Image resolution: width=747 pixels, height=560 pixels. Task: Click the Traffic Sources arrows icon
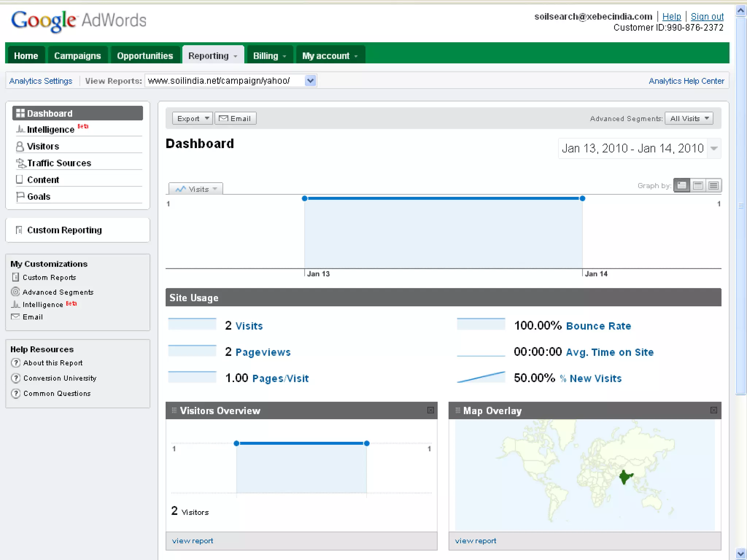pyautogui.click(x=21, y=163)
